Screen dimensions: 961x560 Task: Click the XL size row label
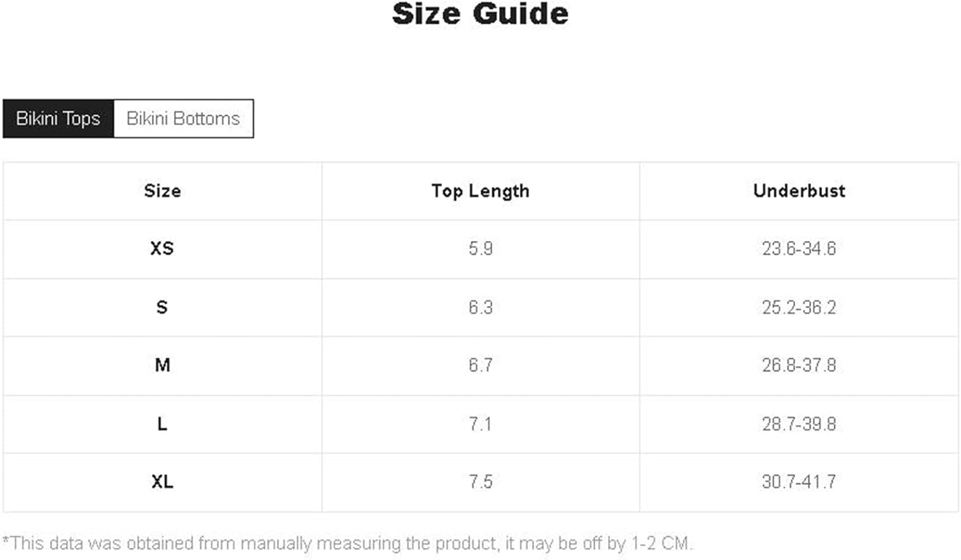pos(162,482)
